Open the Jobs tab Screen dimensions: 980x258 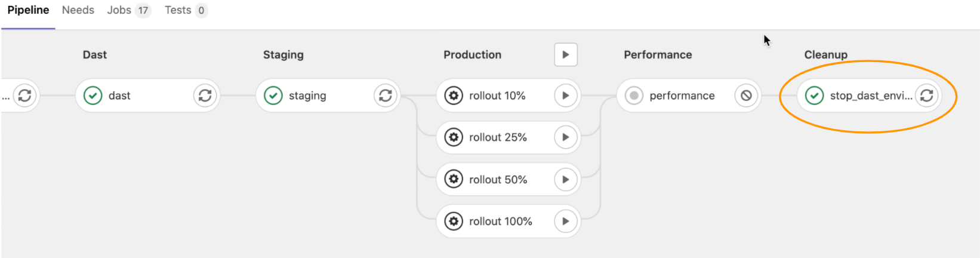click(129, 10)
